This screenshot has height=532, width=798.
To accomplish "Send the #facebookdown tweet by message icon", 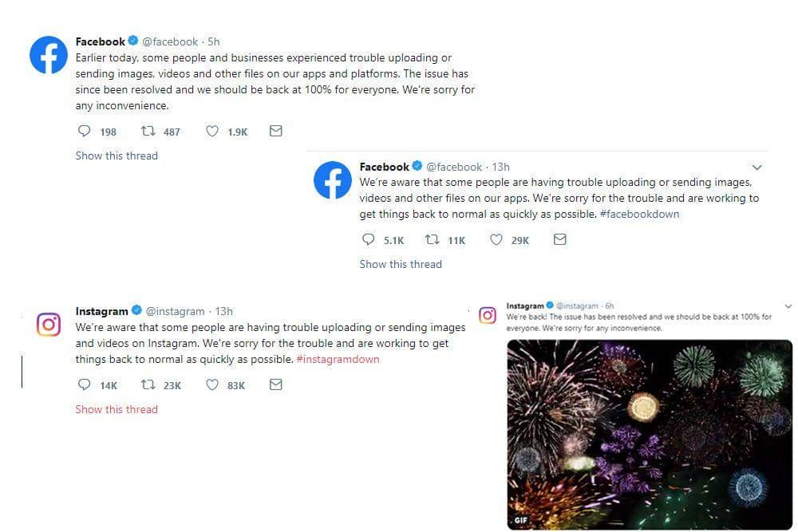I will point(560,239).
